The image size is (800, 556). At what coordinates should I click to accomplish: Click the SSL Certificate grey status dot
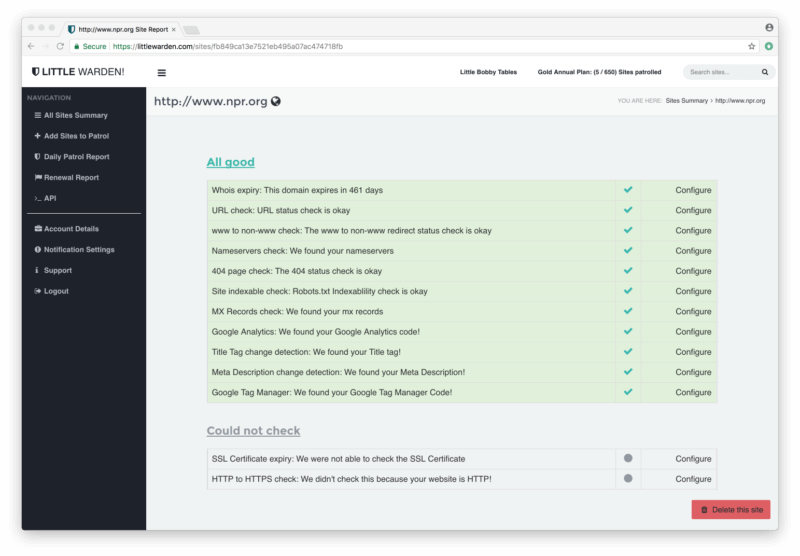(628, 458)
